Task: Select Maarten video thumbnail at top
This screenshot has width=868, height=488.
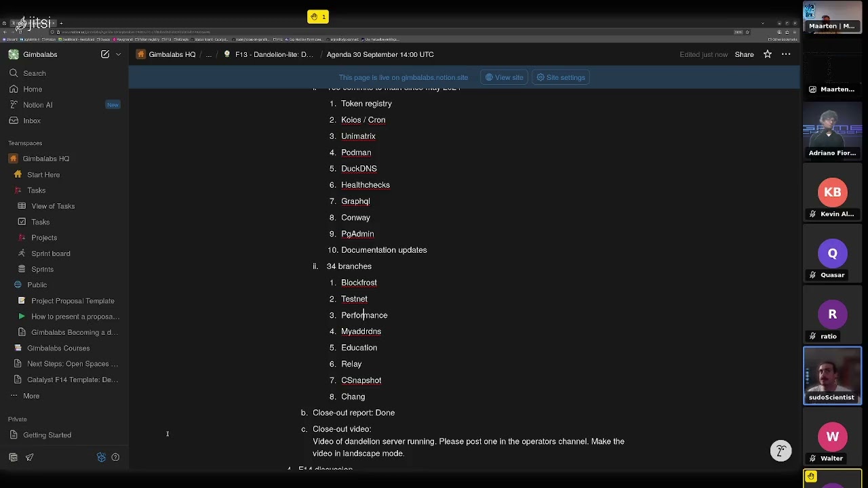Action: pos(832,17)
